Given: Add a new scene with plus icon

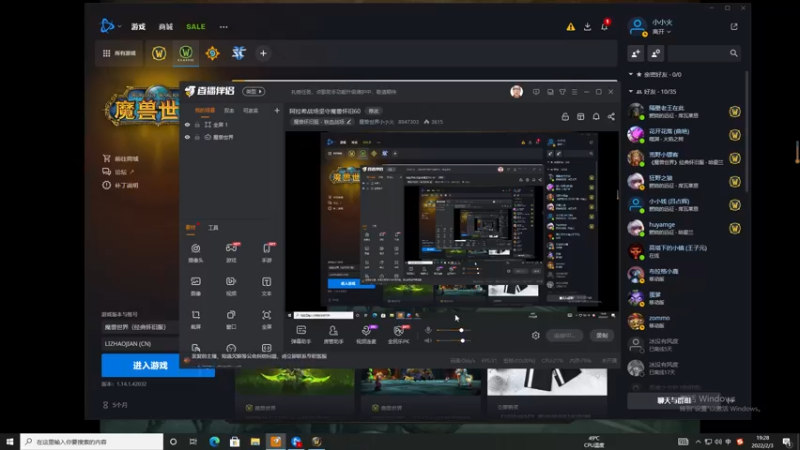Looking at the screenshot, I should (277, 110).
